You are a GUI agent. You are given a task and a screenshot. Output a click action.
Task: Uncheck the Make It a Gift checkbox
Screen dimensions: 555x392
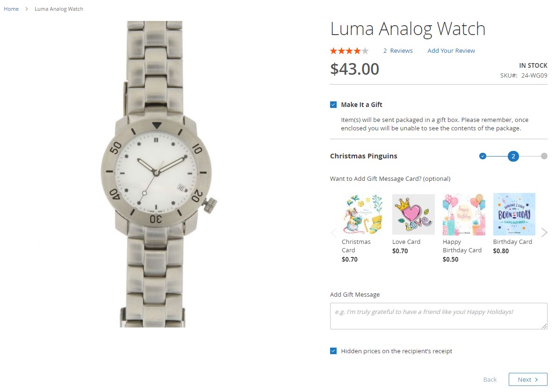coord(333,105)
